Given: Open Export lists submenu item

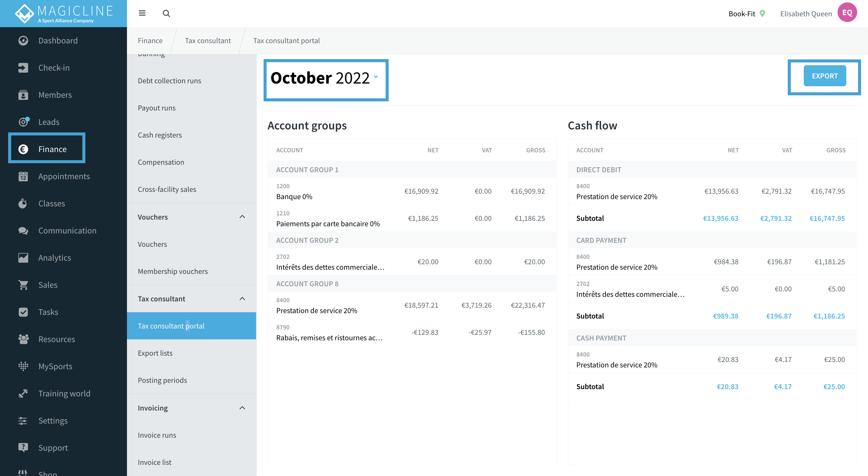Looking at the screenshot, I should (x=192, y=353).
